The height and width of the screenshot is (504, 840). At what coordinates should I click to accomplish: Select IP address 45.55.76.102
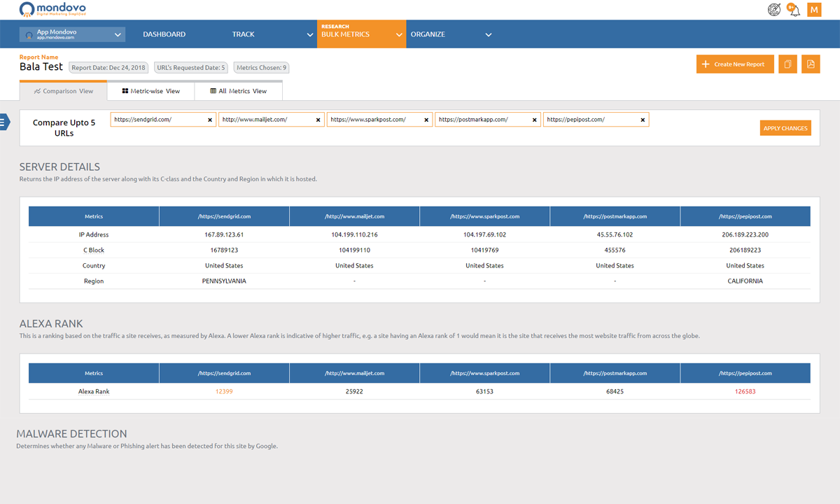(x=615, y=234)
